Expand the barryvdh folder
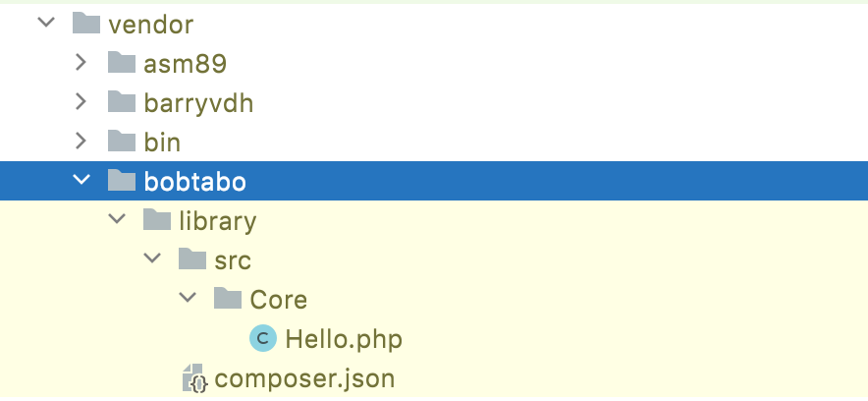The width and height of the screenshot is (868, 401). click(82, 102)
